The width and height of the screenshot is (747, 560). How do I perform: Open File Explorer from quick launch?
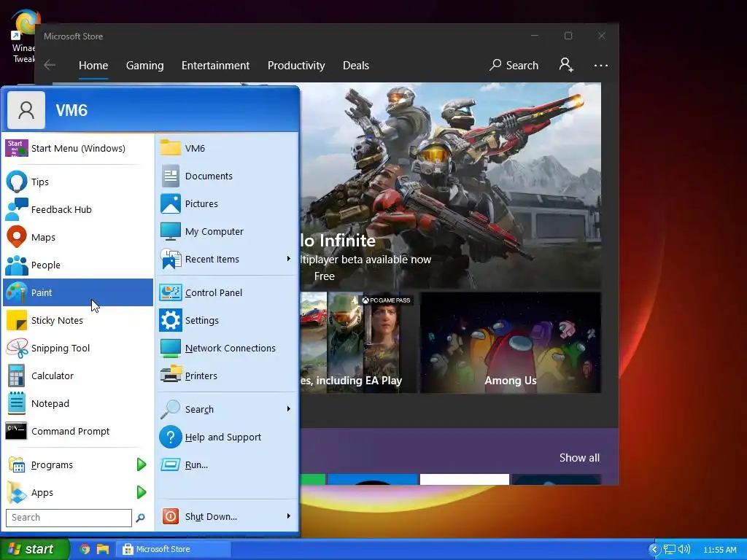[103, 549]
